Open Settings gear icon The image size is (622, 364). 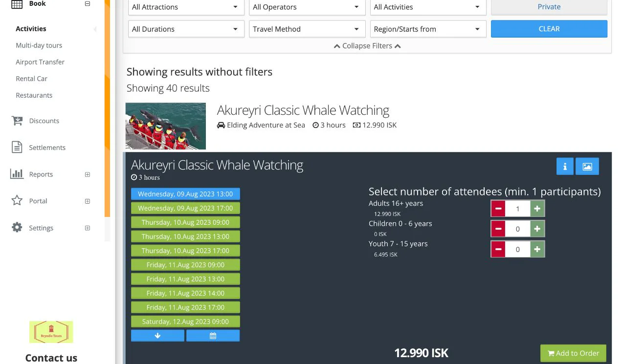click(17, 228)
